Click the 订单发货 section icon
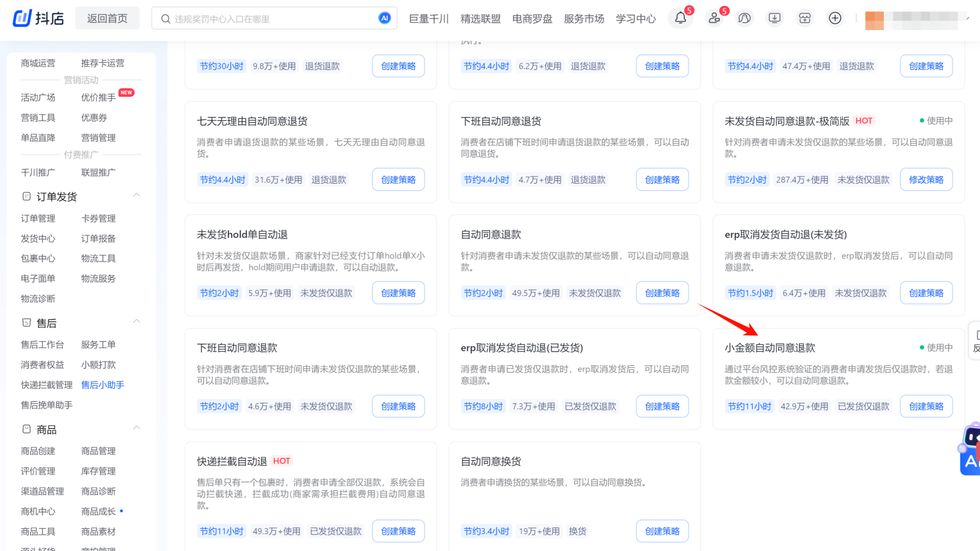The width and height of the screenshot is (980, 551). click(x=27, y=196)
